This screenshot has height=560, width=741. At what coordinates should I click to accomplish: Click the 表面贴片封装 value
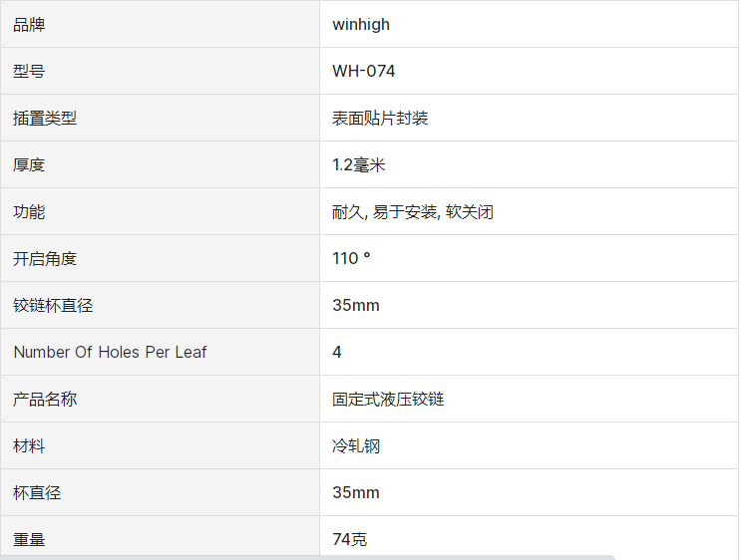point(380,119)
